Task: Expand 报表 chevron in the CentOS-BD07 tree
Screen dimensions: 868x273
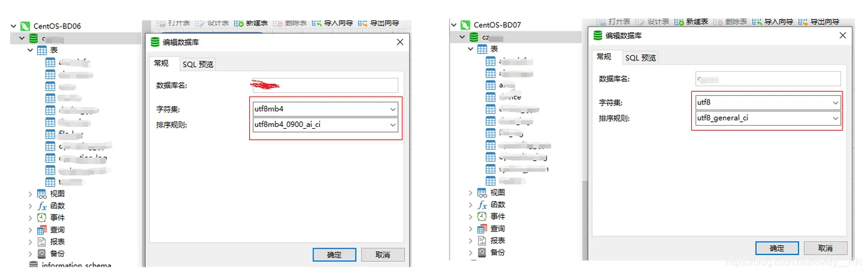Action: click(471, 241)
